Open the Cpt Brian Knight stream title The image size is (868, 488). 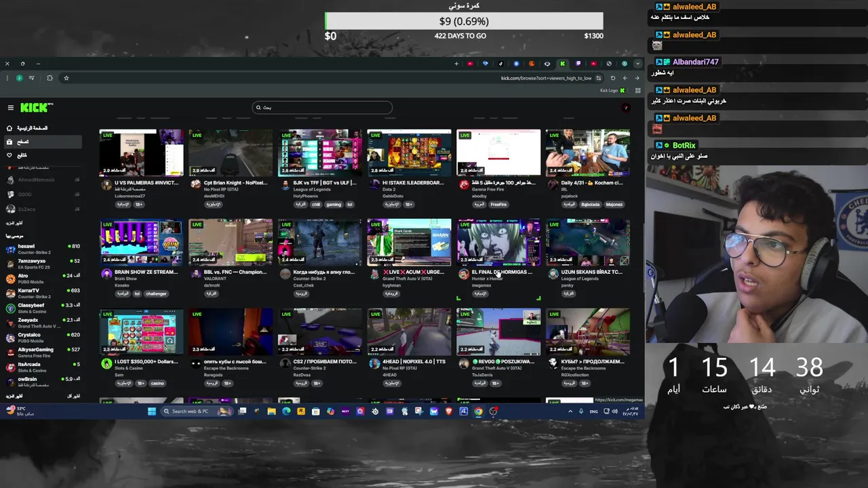[x=235, y=182]
